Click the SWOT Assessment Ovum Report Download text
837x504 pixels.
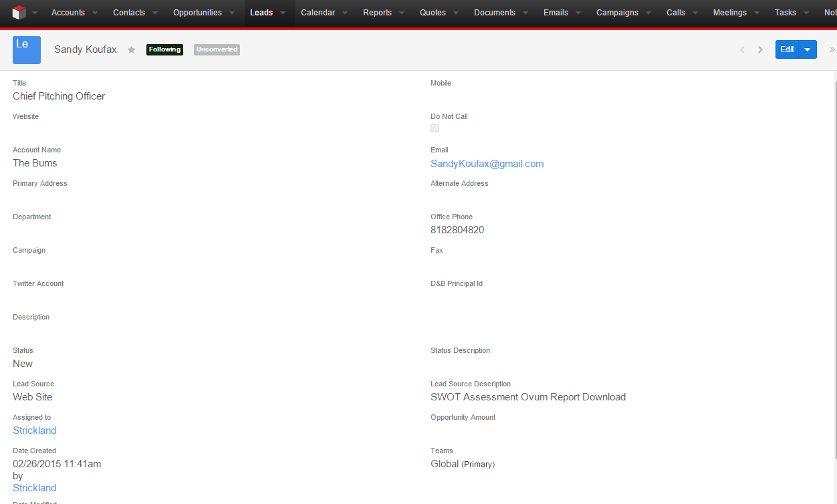coord(528,397)
